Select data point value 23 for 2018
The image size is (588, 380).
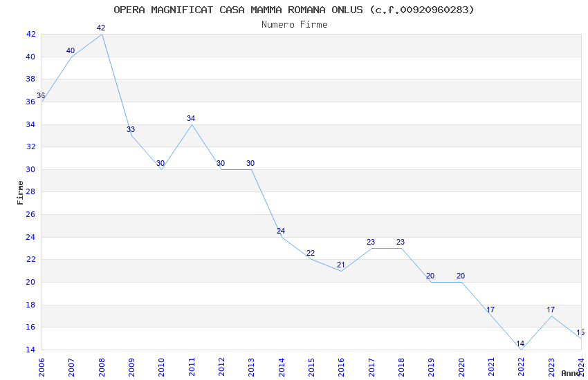pyautogui.click(x=401, y=243)
